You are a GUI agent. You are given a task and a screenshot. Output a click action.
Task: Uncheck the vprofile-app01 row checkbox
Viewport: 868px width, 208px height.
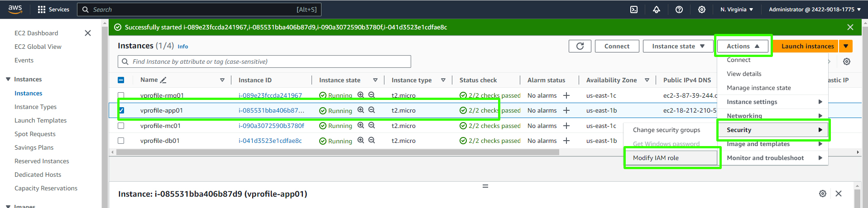121,110
